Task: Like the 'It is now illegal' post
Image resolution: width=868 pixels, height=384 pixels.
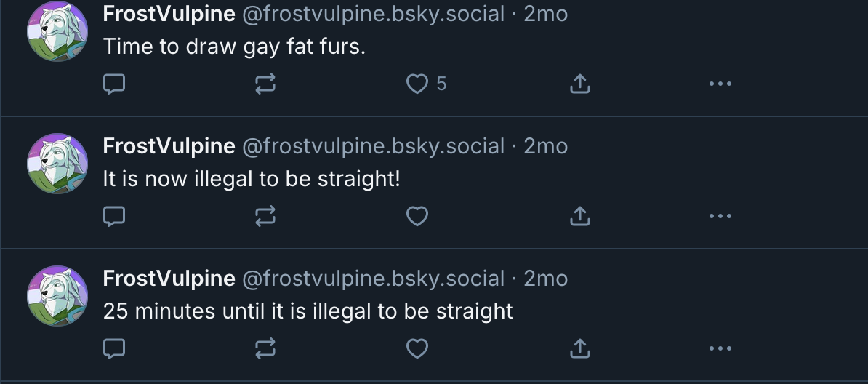Action: pos(417,216)
